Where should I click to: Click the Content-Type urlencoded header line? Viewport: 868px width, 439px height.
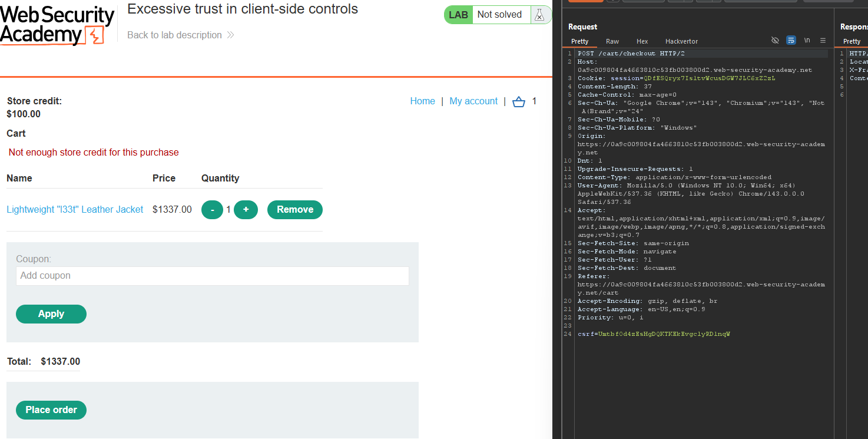click(674, 177)
